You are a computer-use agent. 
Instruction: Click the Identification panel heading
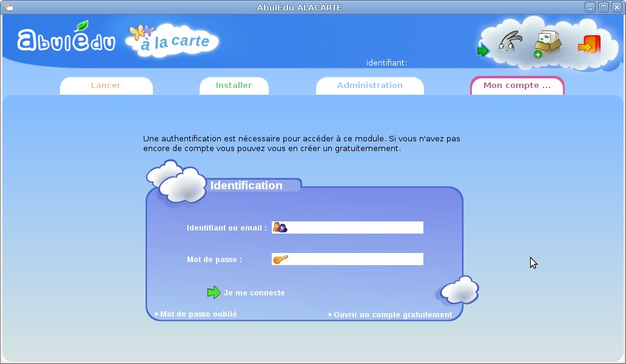coord(246,185)
